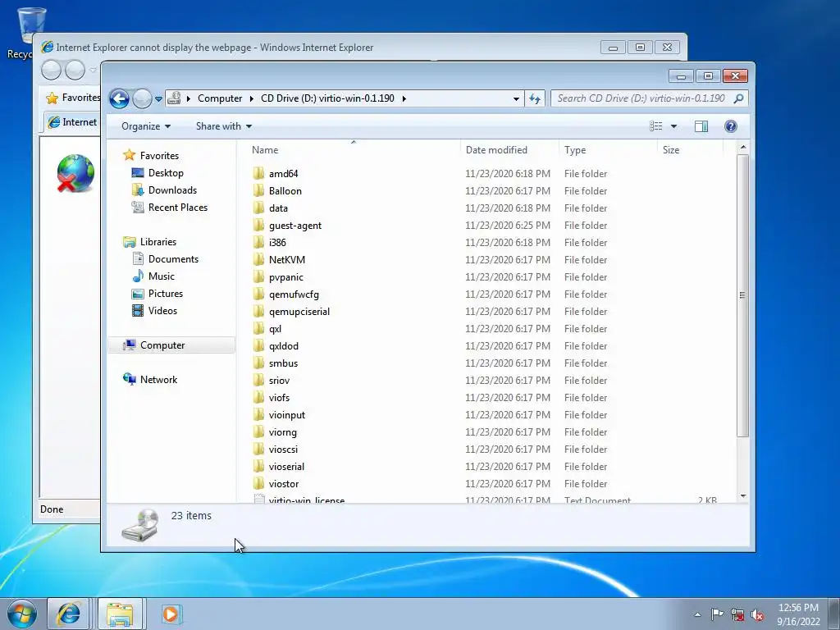Select the i386 folder icon
The height and width of the screenshot is (630, 840).
tap(258, 242)
